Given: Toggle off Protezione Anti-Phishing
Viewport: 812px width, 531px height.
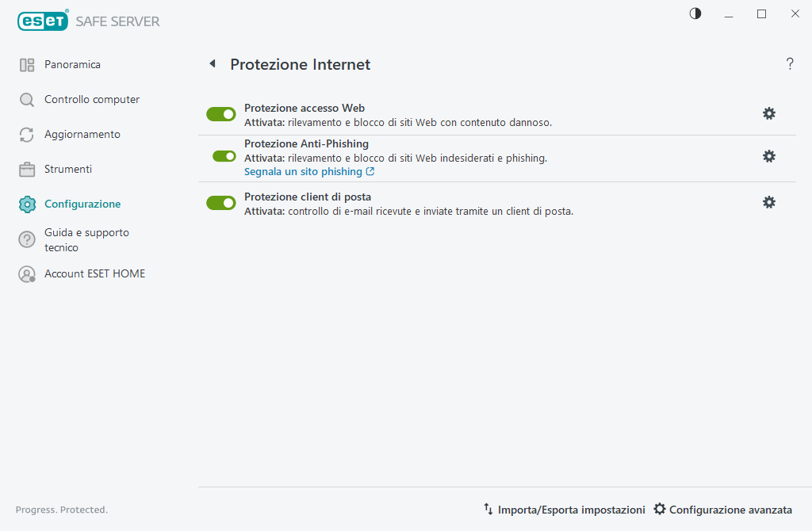Looking at the screenshot, I should pyautogui.click(x=220, y=156).
